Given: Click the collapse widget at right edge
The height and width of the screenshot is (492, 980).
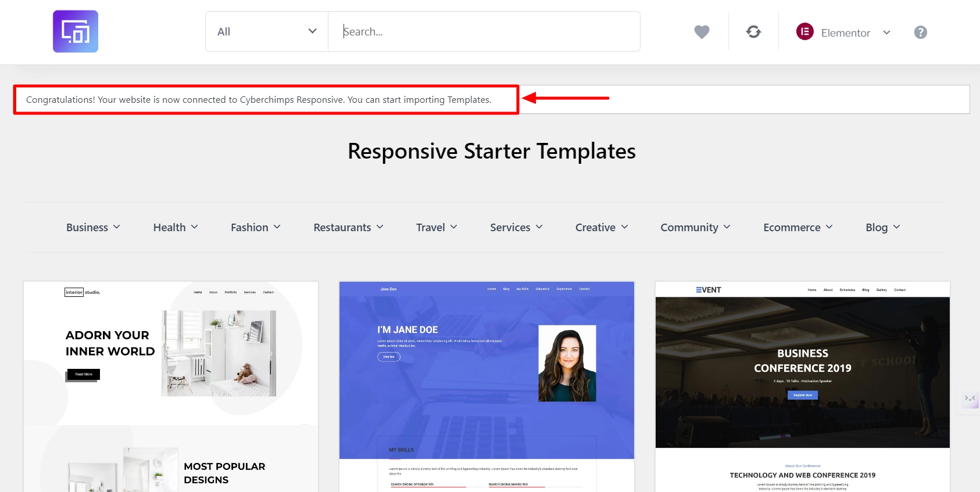Looking at the screenshot, I should [x=970, y=398].
